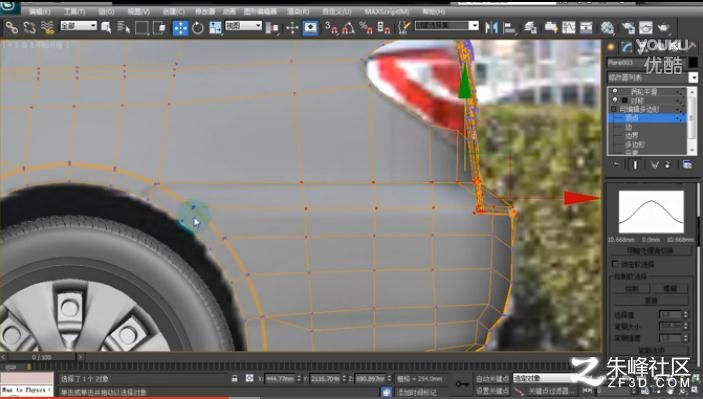The height and width of the screenshot is (399, 703).
Task: Click the Render teapot icon
Action: pyautogui.click(x=663, y=28)
